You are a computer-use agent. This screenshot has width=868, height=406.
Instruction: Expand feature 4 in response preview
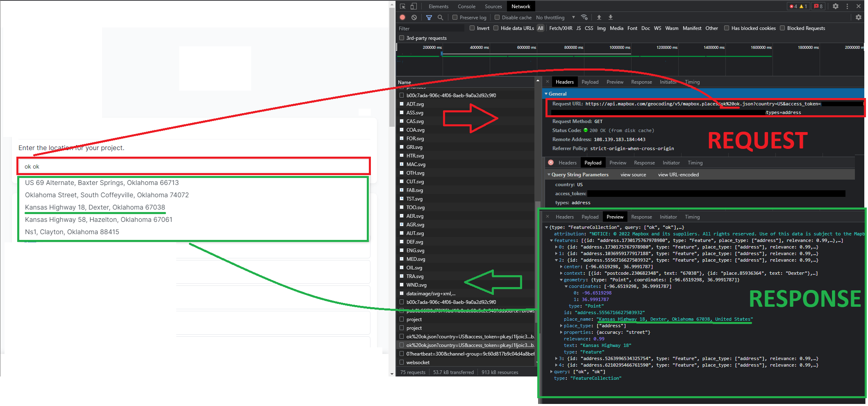point(556,365)
